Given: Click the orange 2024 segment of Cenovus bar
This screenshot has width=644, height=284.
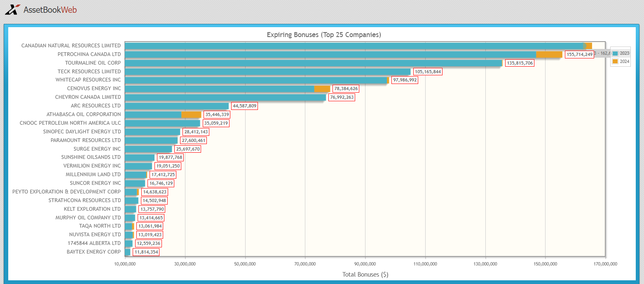Looking at the screenshot, I should [322, 88].
